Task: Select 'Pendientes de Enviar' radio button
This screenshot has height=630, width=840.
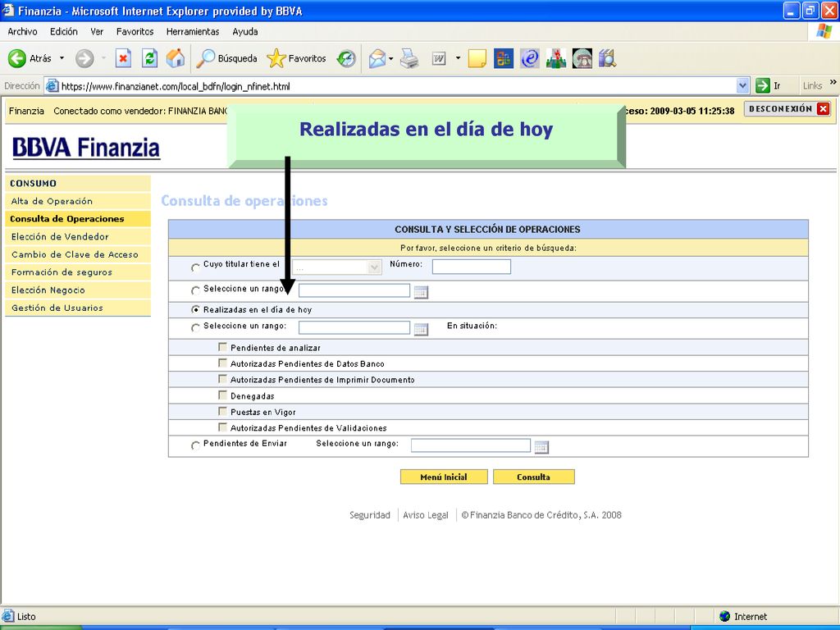Action: tap(195, 445)
